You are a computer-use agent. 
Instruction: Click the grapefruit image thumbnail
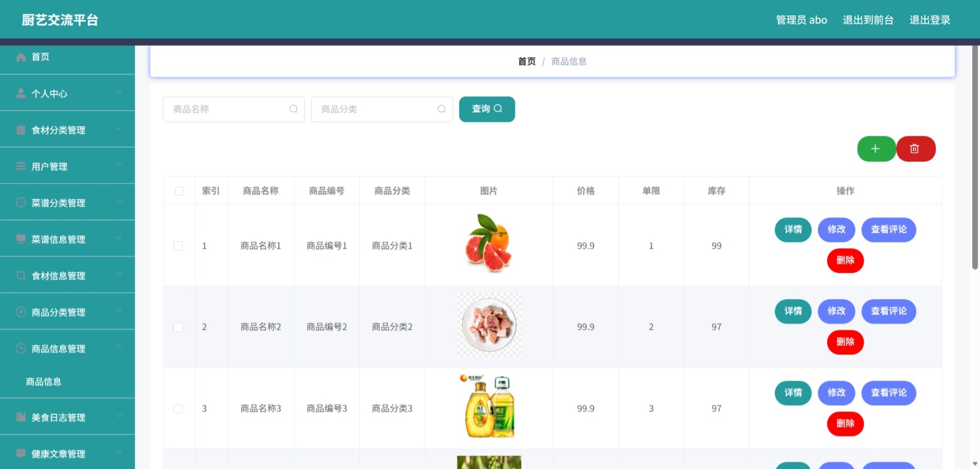[489, 243]
